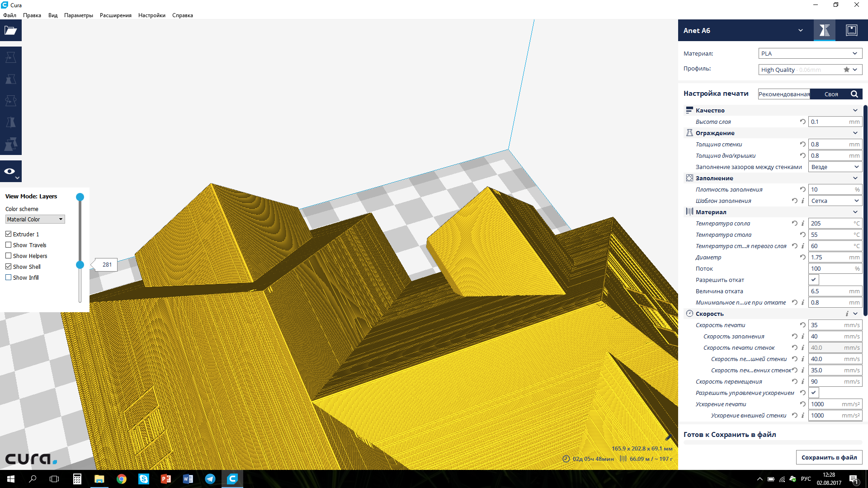Viewport: 868px width, 488px height.
Task: Switch to the Рекомендованная settings tab
Action: [783, 94]
